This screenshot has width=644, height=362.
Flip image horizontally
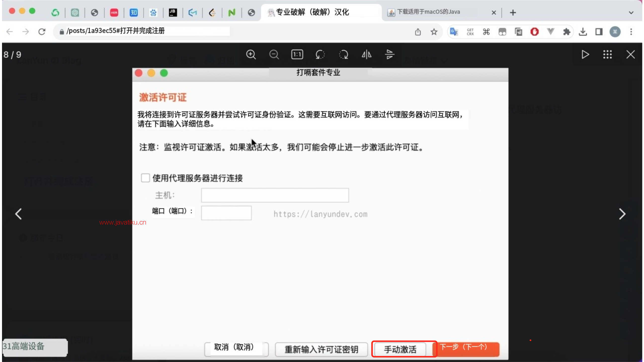tap(367, 54)
